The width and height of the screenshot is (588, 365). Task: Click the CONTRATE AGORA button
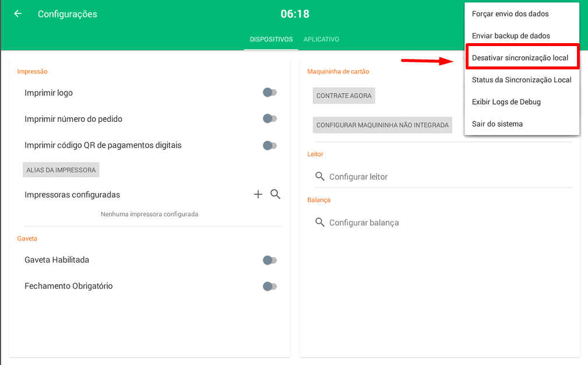tap(344, 96)
